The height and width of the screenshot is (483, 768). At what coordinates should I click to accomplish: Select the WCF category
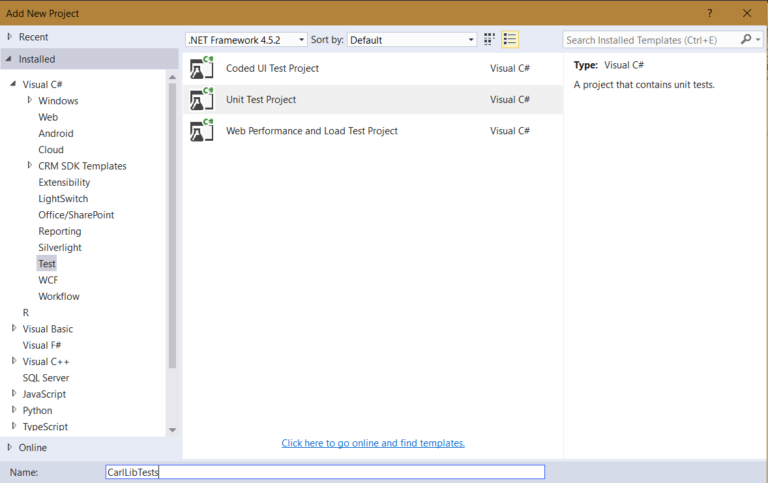[48, 280]
